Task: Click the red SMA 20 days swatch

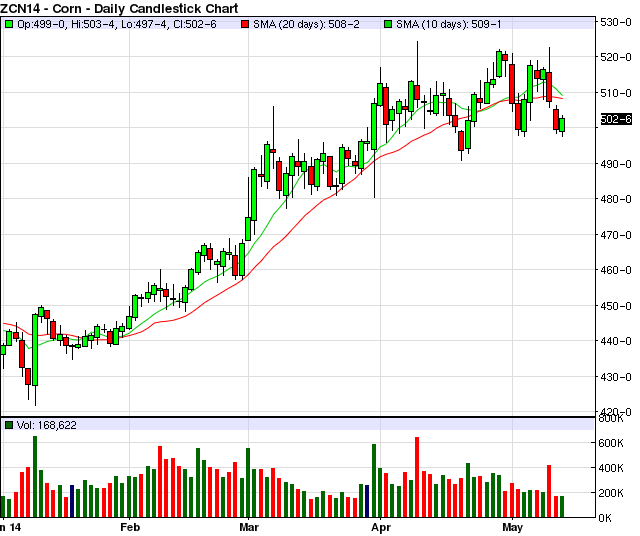Action: coord(244,24)
